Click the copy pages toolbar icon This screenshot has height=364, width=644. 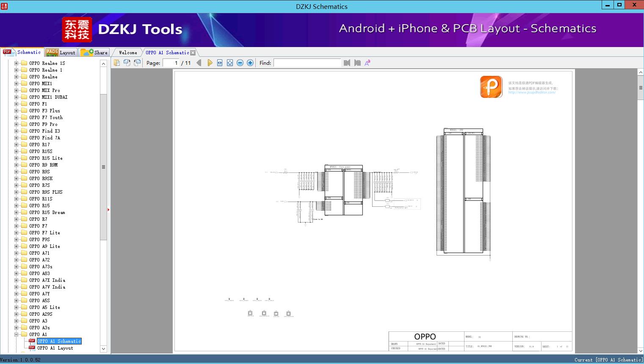tap(117, 63)
